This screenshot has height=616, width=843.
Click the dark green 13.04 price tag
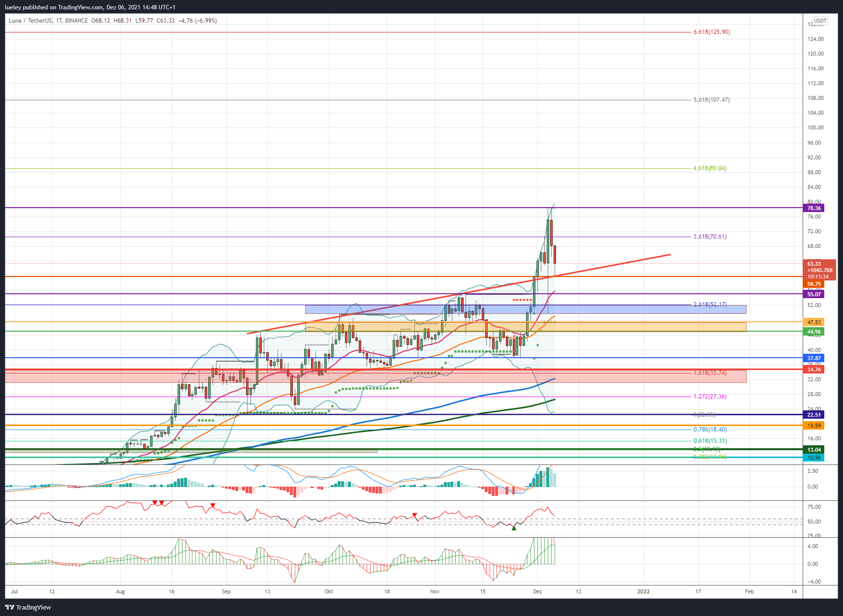point(814,450)
